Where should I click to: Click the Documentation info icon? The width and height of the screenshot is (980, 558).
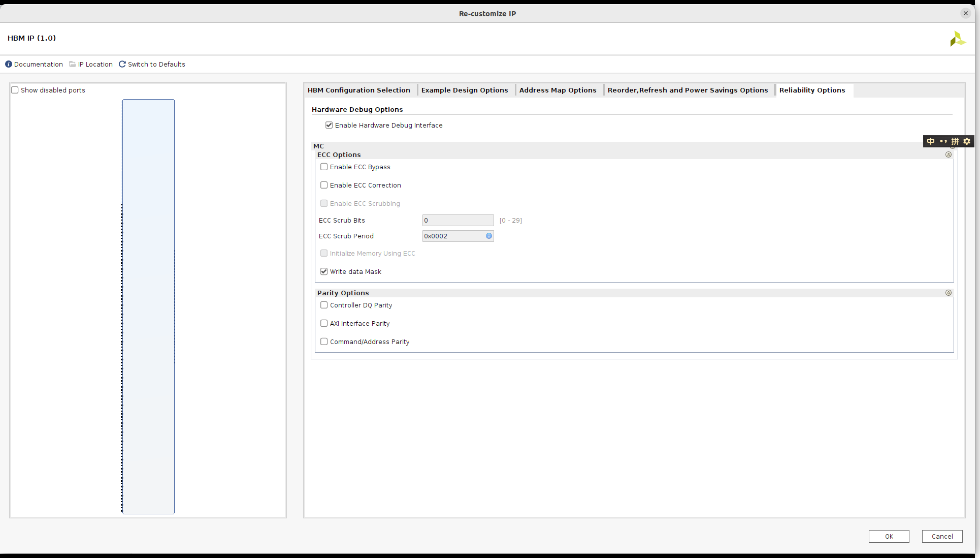(x=9, y=64)
